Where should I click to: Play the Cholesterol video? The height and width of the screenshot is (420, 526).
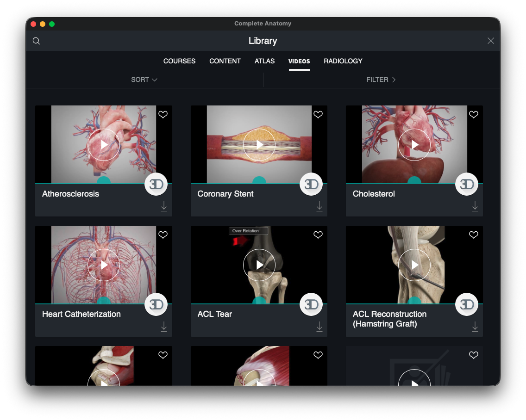pos(414,145)
